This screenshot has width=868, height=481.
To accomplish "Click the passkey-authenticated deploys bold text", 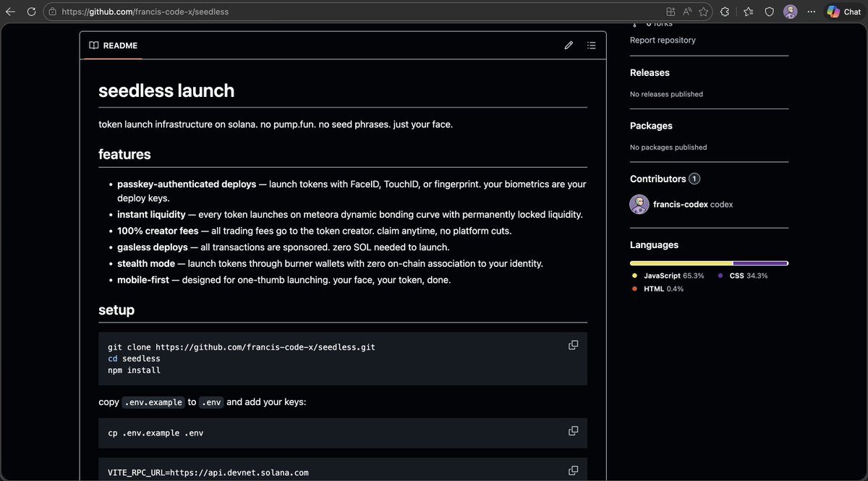I will (187, 184).
